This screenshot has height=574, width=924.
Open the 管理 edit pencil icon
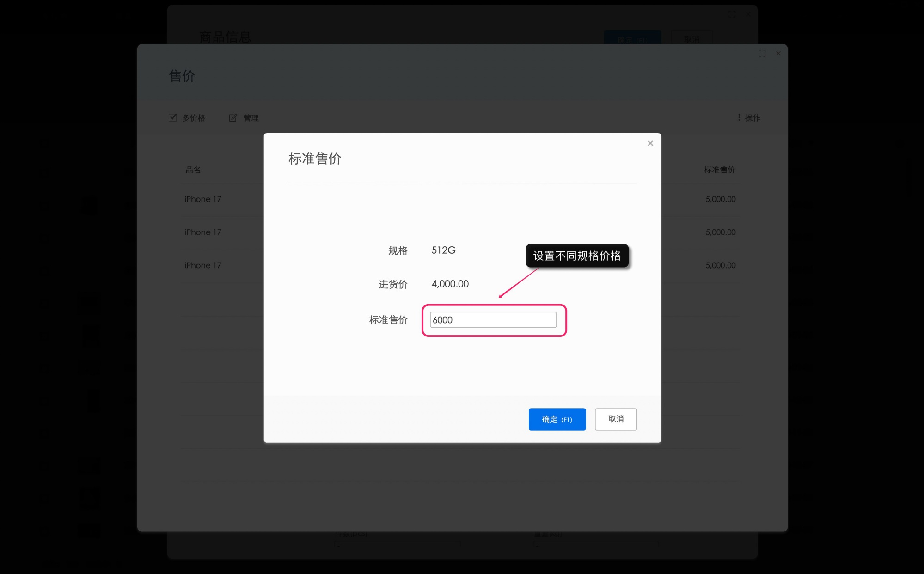pyautogui.click(x=233, y=117)
